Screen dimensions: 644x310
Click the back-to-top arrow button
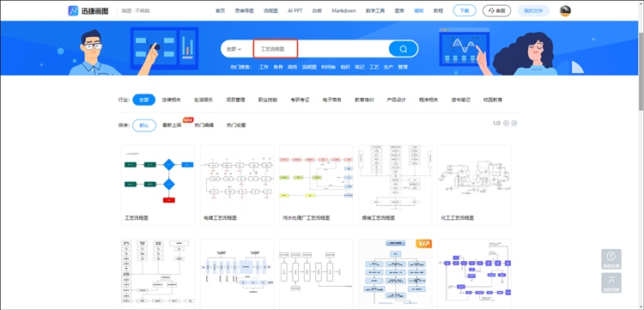click(x=611, y=283)
